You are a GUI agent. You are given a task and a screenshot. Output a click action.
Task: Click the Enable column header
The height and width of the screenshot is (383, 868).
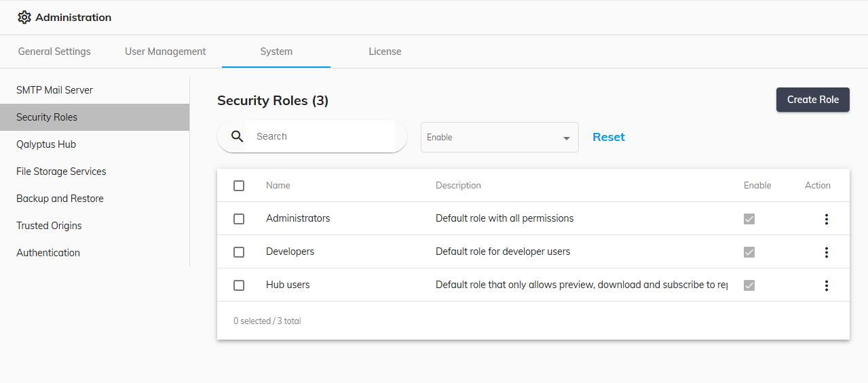pos(757,186)
